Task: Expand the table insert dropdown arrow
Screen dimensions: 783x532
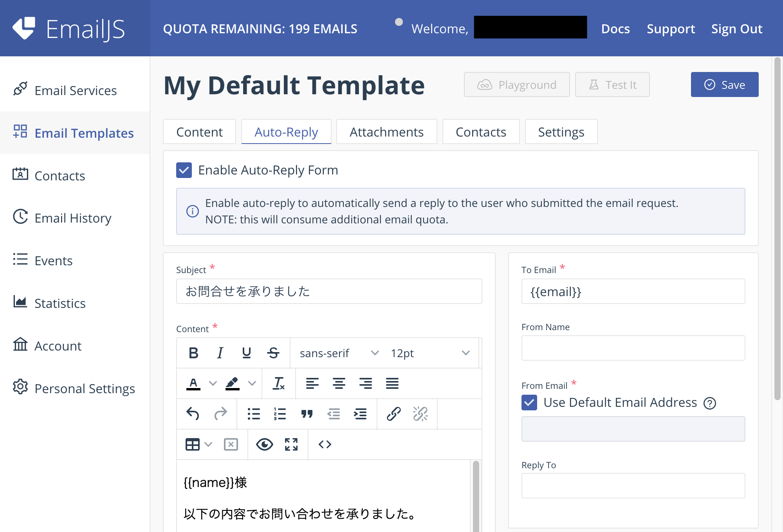Action: (x=209, y=444)
